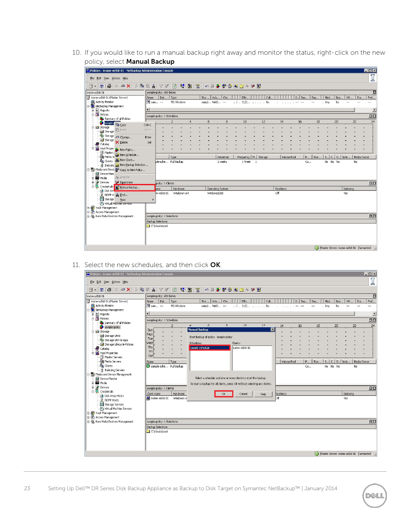Screen dimensions: 411x532
Task: Expand the Devices node in step 11 screenshot
Action: click(93, 387)
